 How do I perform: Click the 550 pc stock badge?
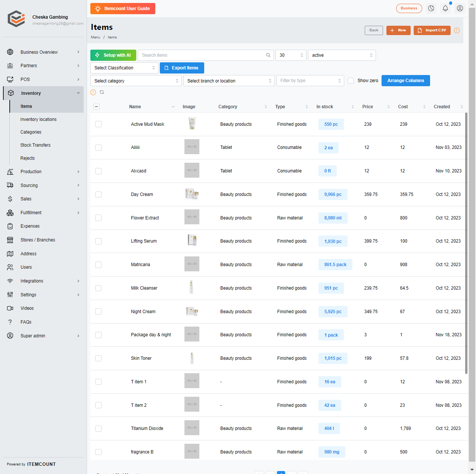pos(331,124)
